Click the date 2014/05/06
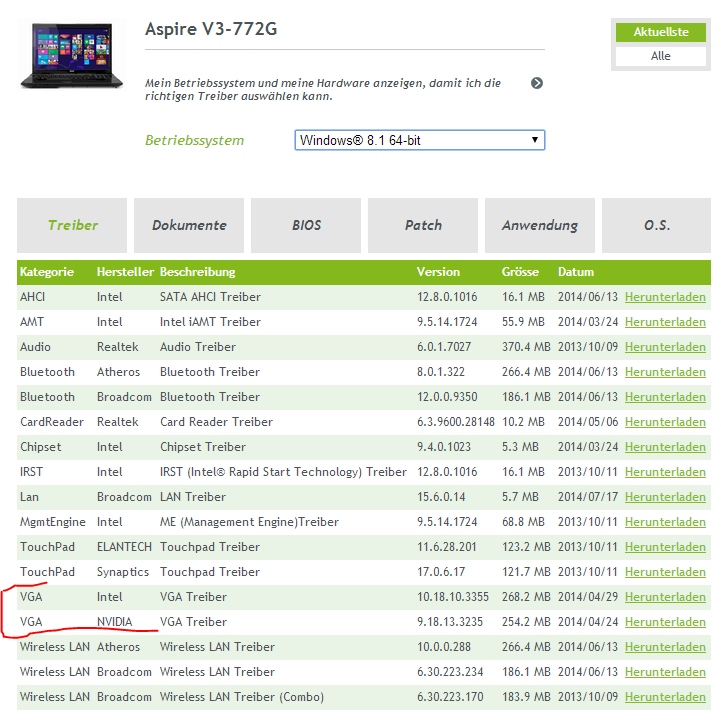 pos(588,422)
